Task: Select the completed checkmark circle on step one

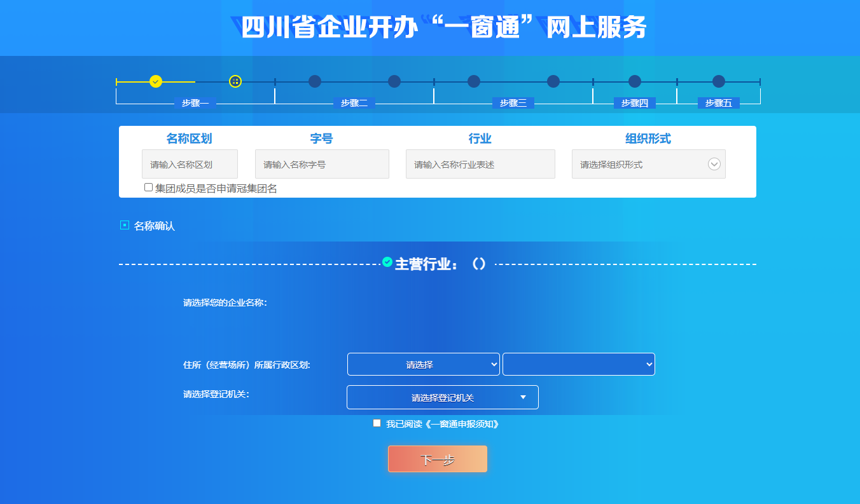Action: pos(155,81)
